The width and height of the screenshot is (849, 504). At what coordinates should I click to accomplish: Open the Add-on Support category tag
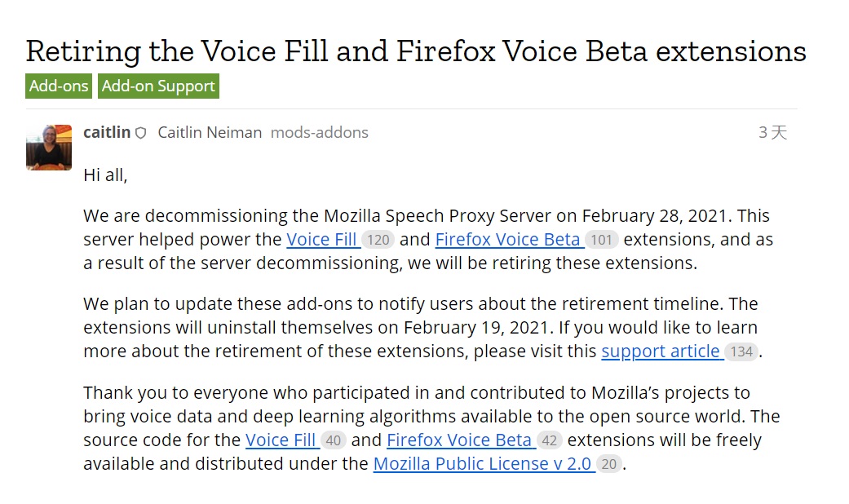158,86
